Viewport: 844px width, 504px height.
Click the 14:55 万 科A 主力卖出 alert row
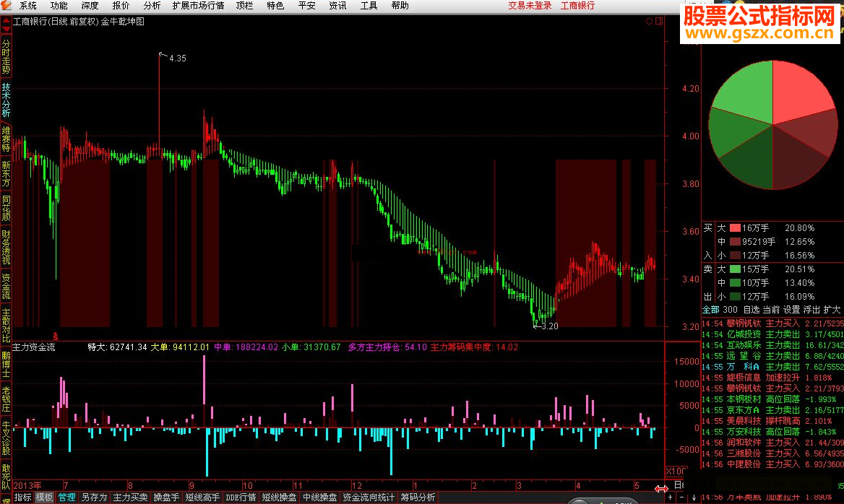click(772, 367)
